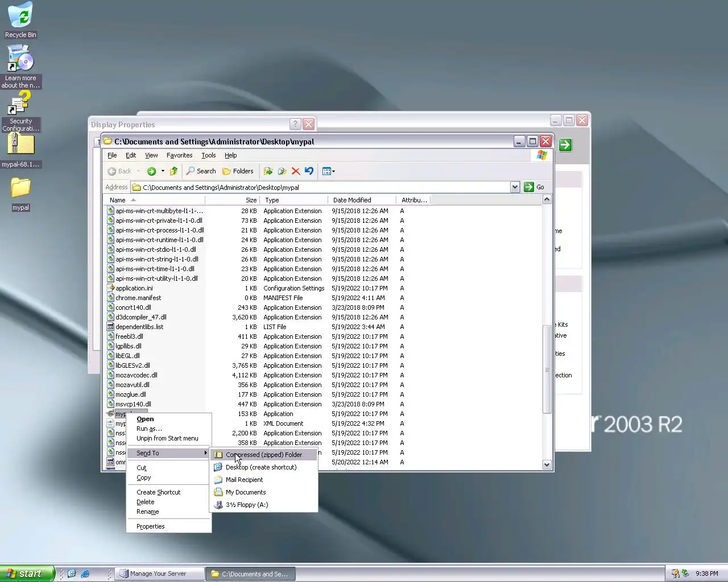Sort files by the Name column header
Viewport: 728px width, 582px height.
click(154, 200)
